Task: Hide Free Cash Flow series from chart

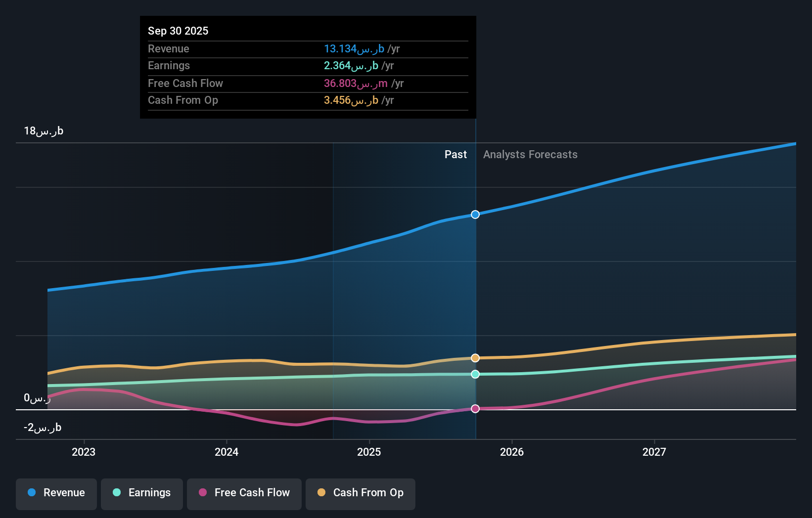Action: click(x=244, y=493)
